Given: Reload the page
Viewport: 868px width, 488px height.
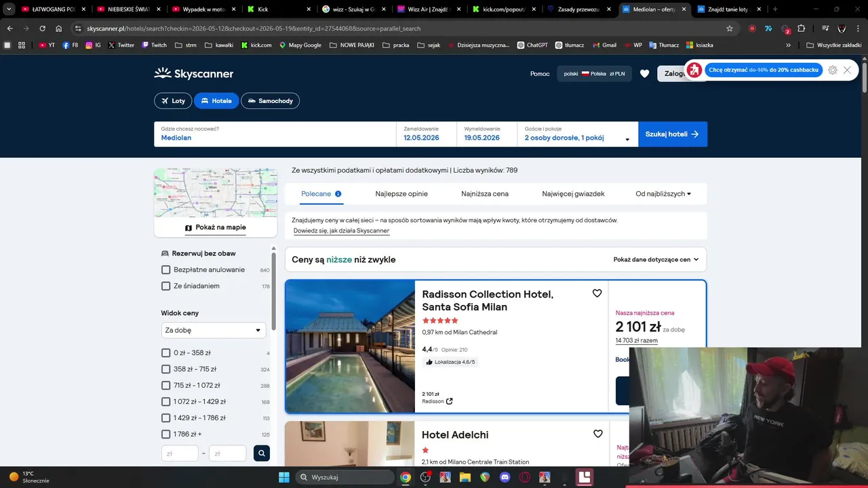Looking at the screenshot, I should (x=42, y=28).
